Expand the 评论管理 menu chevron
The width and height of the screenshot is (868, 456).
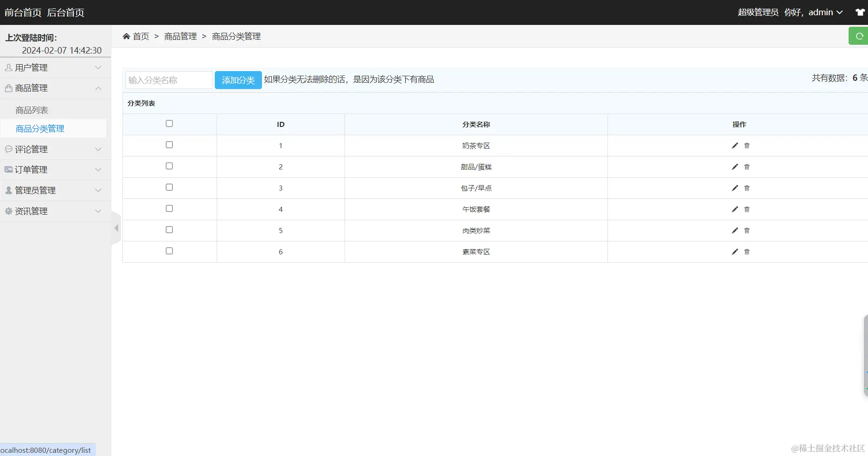pos(98,150)
